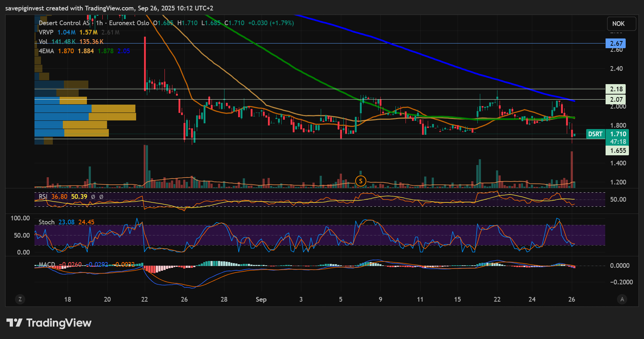Select the 2.07 price level label
The width and height of the screenshot is (644, 339).
(616, 100)
